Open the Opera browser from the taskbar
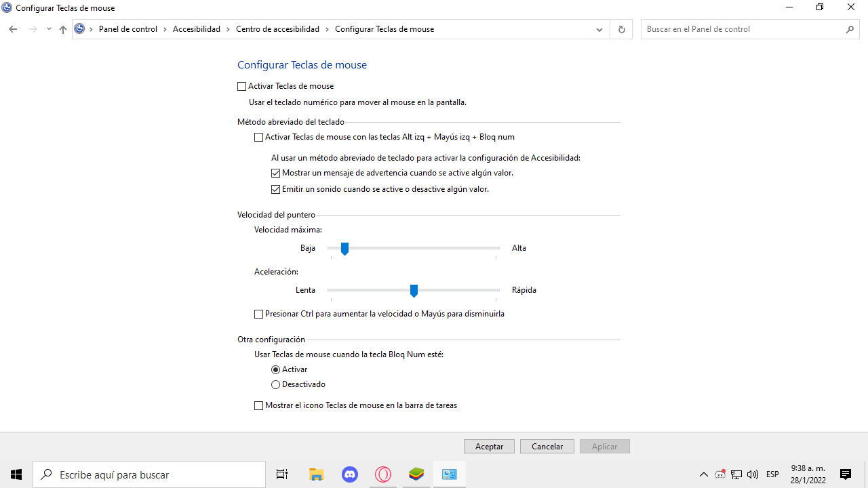The width and height of the screenshot is (868, 488). 383,474
